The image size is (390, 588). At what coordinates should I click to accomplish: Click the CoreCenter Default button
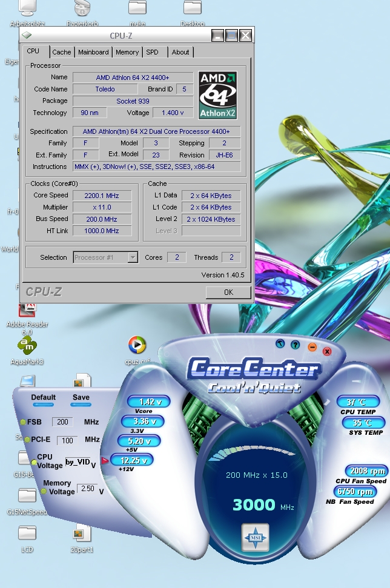[x=43, y=400]
